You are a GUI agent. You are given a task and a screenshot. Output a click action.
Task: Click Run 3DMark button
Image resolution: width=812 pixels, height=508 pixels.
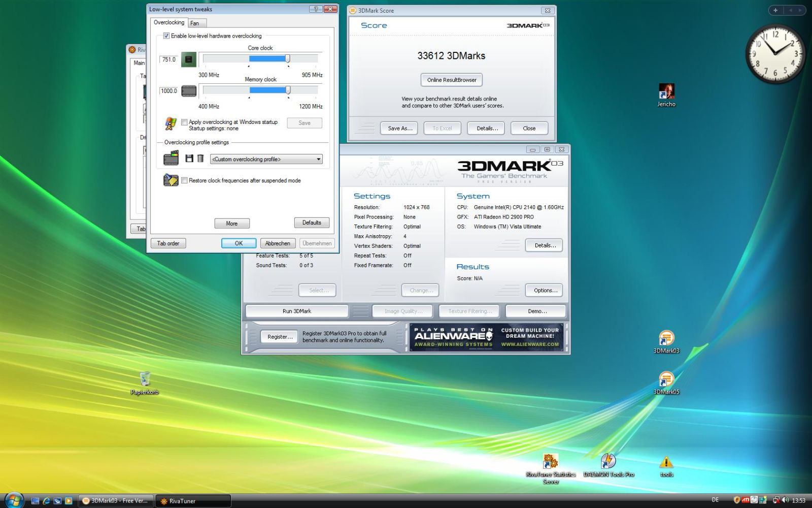click(297, 311)
